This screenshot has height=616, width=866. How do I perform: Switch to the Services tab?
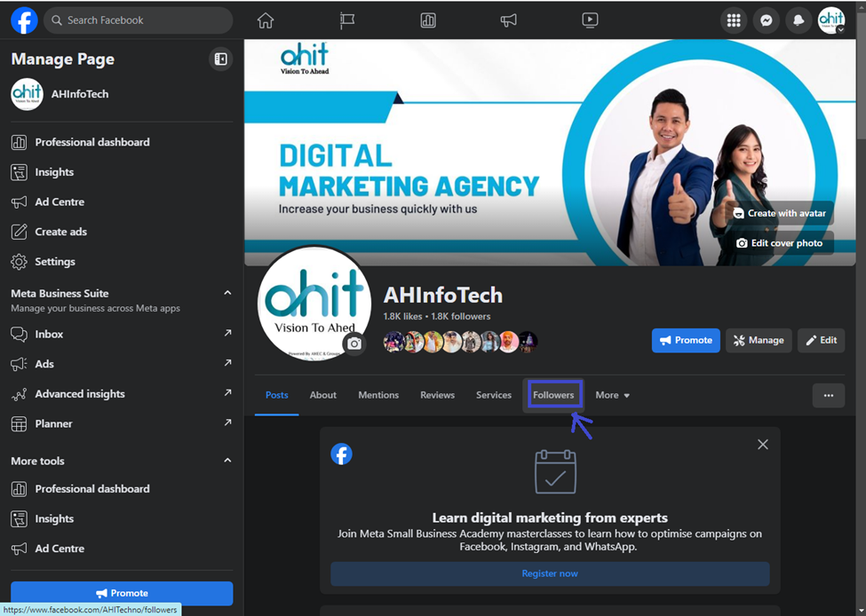(x=494, y=395)
